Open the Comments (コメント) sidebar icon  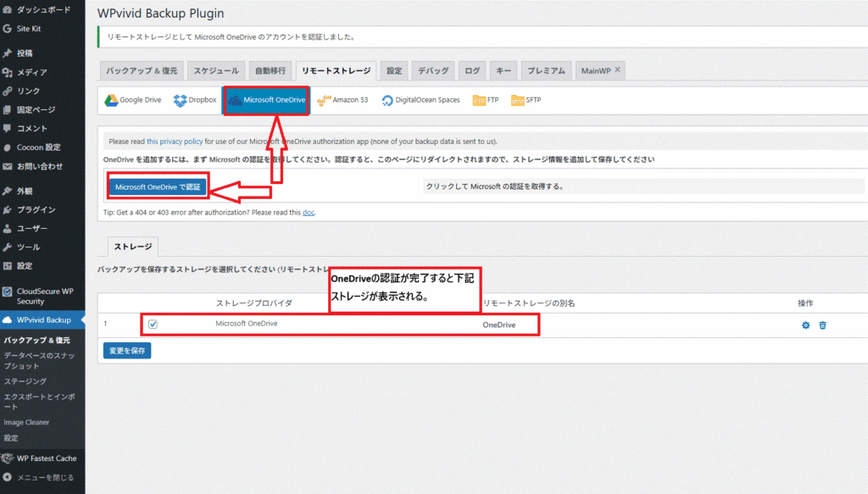pyautogui.click(x=7, y=128)
